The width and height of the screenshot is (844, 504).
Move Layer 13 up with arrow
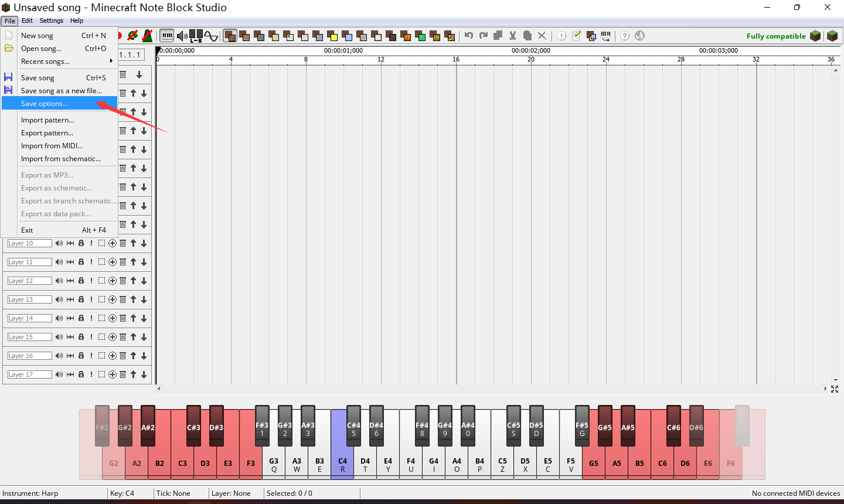tap(134, 299)
